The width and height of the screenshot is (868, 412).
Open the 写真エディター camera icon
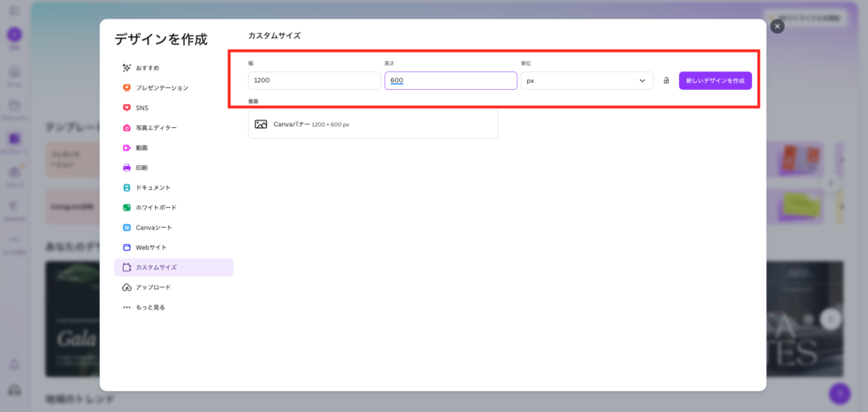tap(126, 128)
